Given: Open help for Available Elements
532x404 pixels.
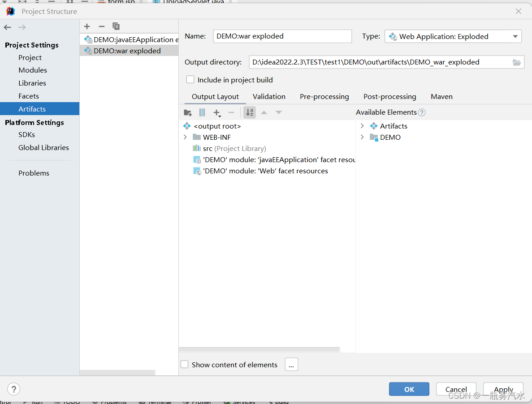Looking at the screenshot, I should tap(422, 112).
